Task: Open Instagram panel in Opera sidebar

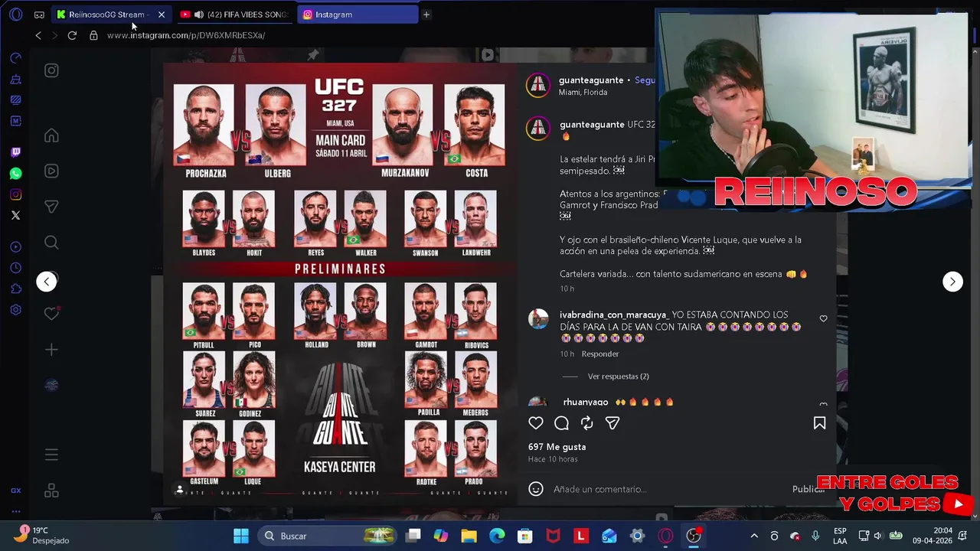Action: tap(15, 194)
